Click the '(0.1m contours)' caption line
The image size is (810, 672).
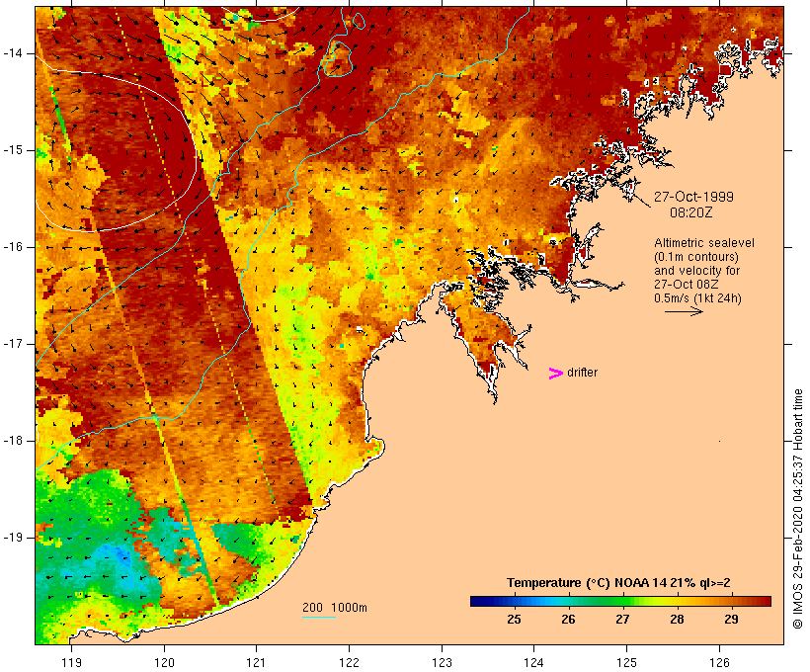696,257
